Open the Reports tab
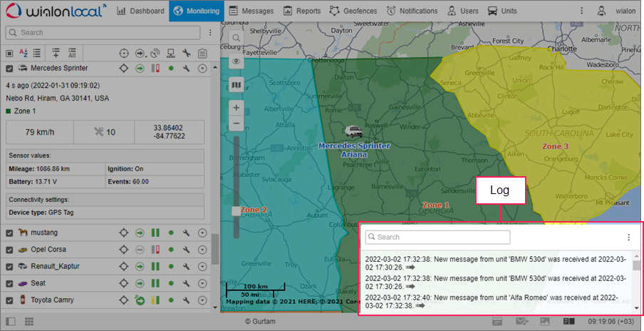Image resolution: width=644 pixels, height=331 pixels. 301,11
